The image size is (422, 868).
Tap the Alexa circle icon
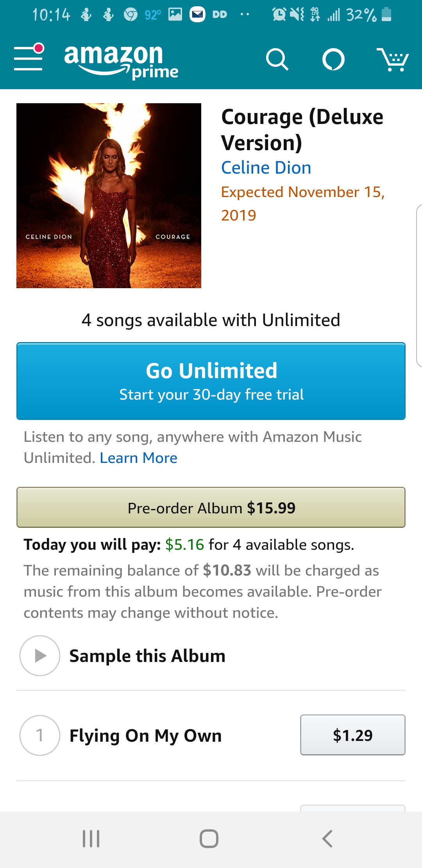pos(333,59)
